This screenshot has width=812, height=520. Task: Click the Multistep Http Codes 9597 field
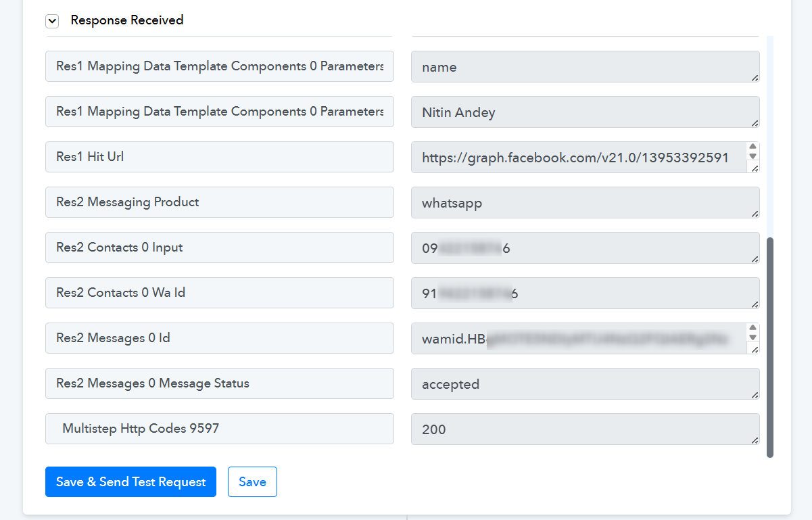pos(219,429)
